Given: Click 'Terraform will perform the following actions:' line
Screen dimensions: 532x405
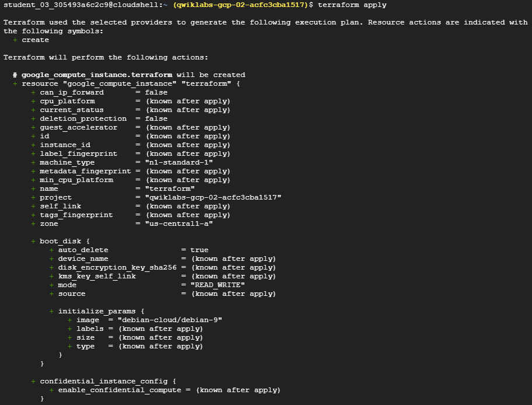Looking at the screenshot, I should (x=106, y=57).
